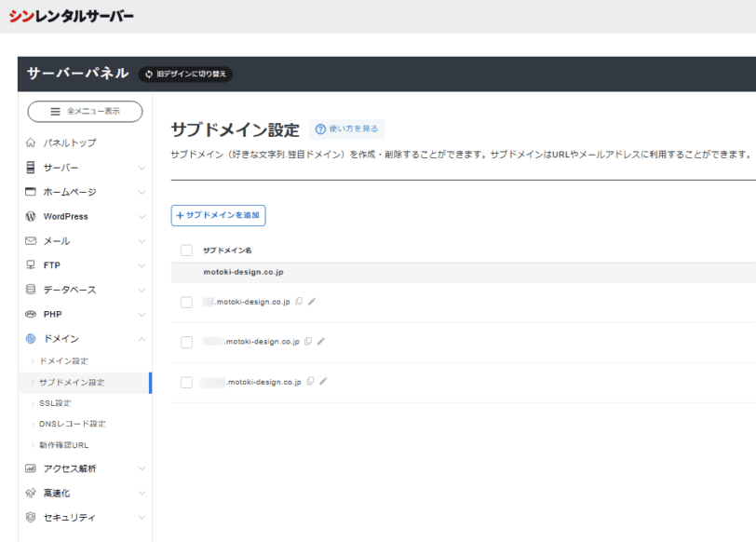Click the サブドメインを追加 button
Viewport: 756px width, 542px height.
point(219,215)
